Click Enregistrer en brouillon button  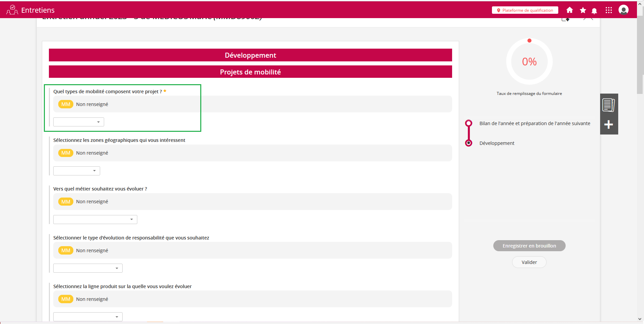coord(529,246)
